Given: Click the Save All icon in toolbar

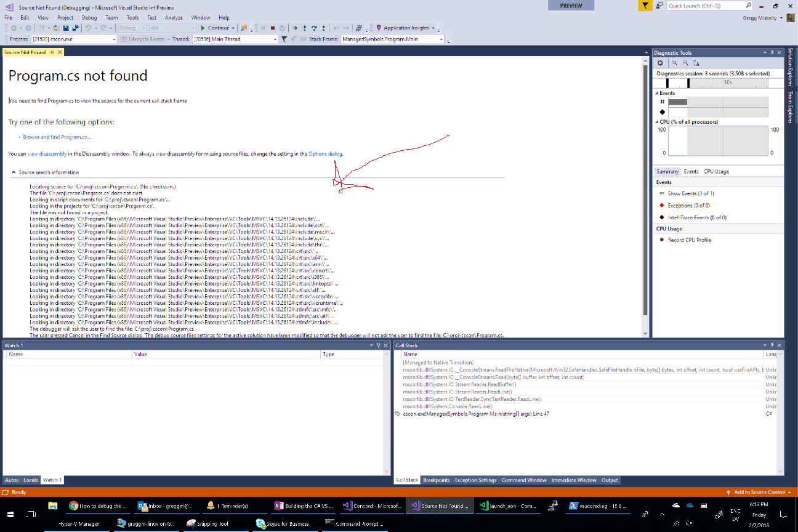Looking at the screenshot, I should 75,28.
